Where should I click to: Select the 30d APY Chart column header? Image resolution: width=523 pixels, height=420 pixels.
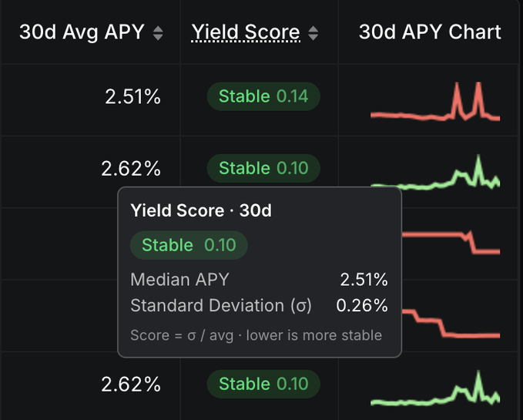click(x=430, y=32)
